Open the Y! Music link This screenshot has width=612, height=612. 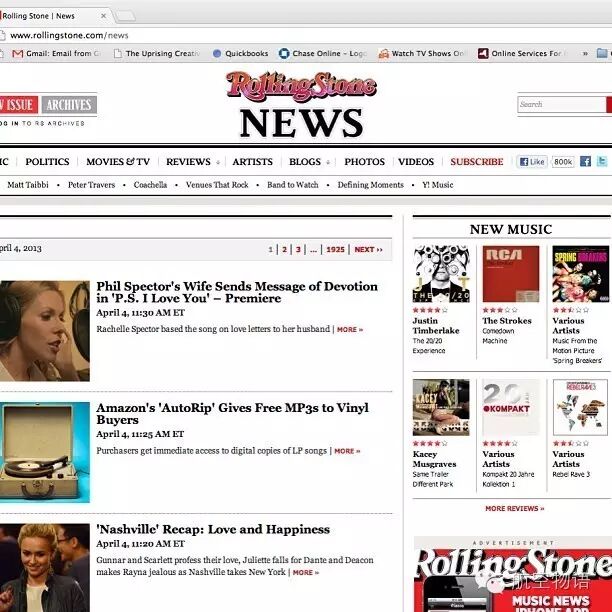tap(438, 185)
